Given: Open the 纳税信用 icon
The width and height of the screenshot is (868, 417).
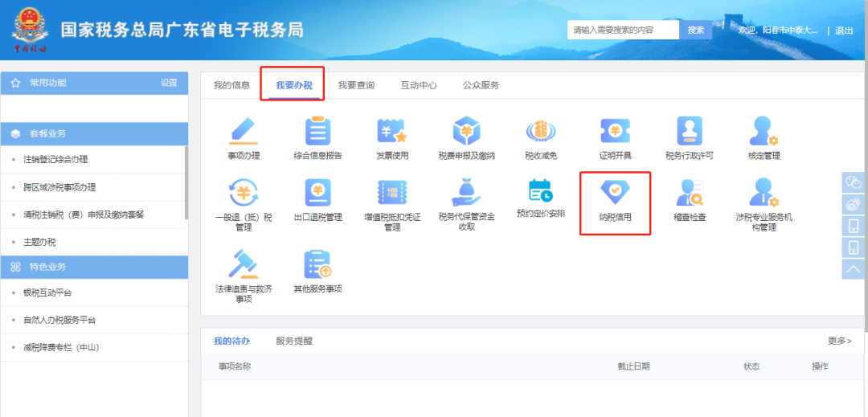Looking at the screenshot, I should pos(615,192).
